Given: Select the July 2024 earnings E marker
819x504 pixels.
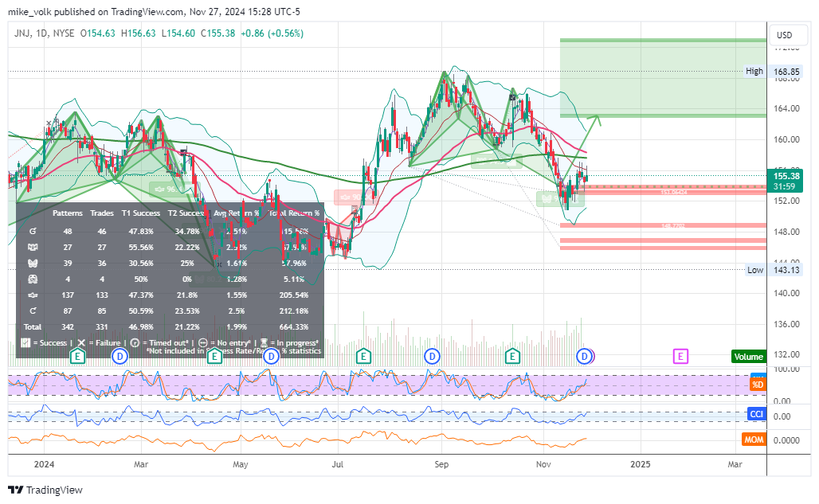Looking at the screenshot, I should coord(363,357).
